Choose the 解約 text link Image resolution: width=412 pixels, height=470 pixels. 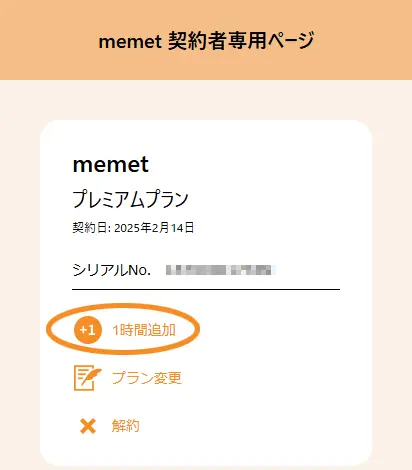click(x=125, y=426)
